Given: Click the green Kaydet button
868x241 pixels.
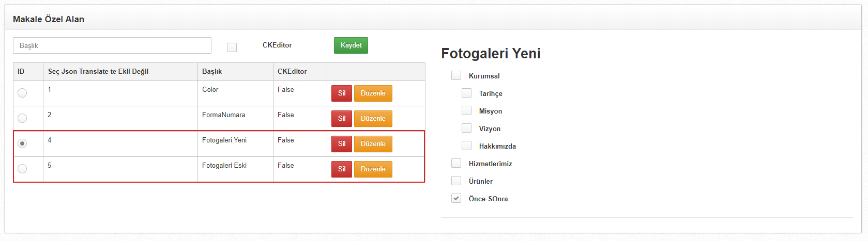Looking at the screenshot, I should point(351,45).
